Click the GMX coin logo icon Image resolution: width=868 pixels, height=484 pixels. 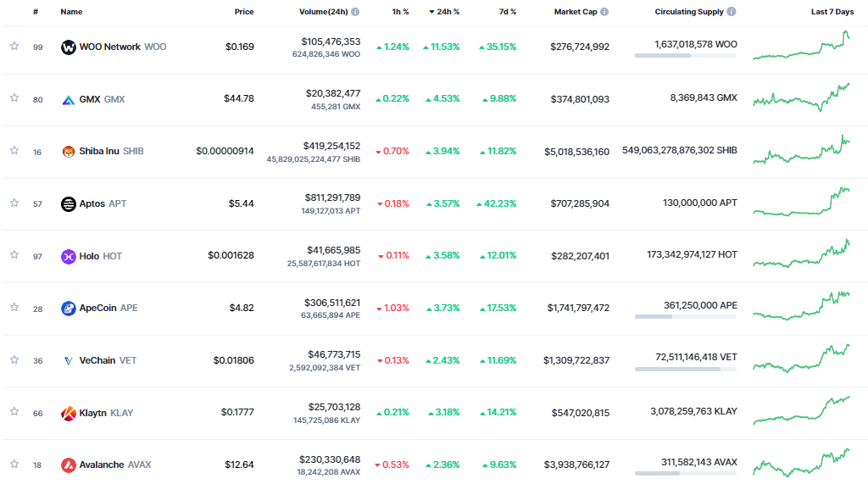point(69,99)
